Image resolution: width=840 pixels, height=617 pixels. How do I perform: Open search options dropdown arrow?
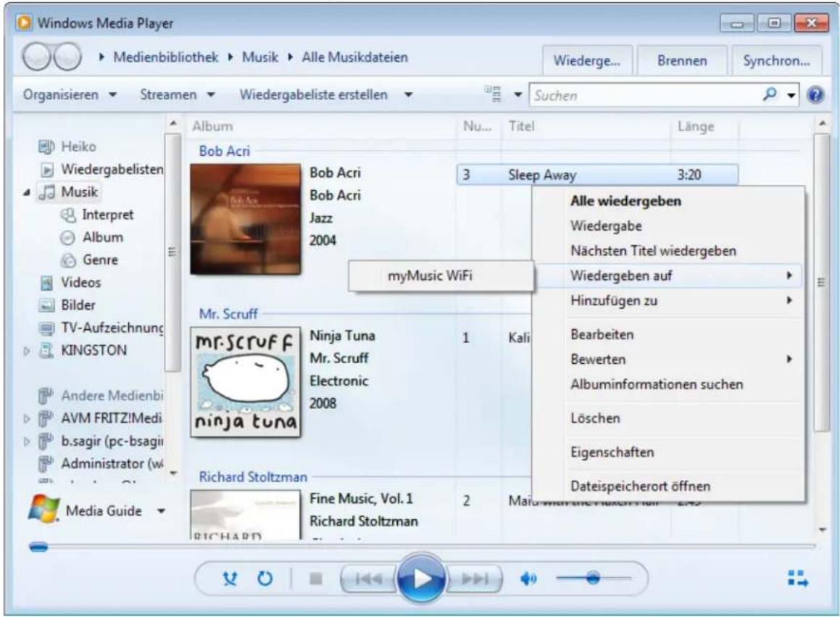(x=791, y=96)
